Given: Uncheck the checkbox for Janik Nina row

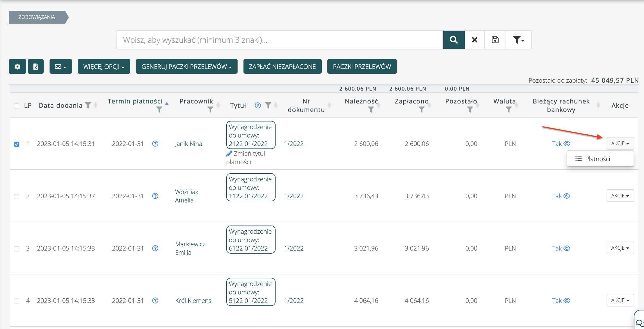Looking at the screenshot, I should click(17, 144).
